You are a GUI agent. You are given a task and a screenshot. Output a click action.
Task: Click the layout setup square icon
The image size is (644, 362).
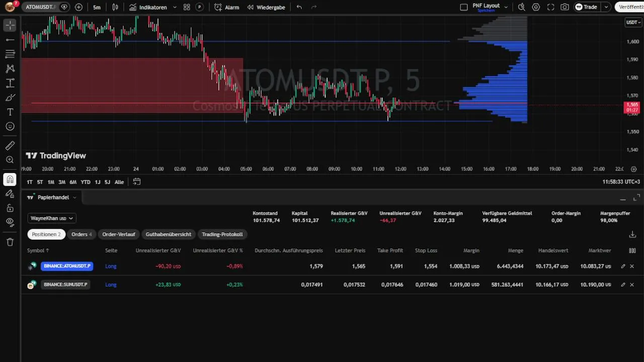[x=464, y=7]
